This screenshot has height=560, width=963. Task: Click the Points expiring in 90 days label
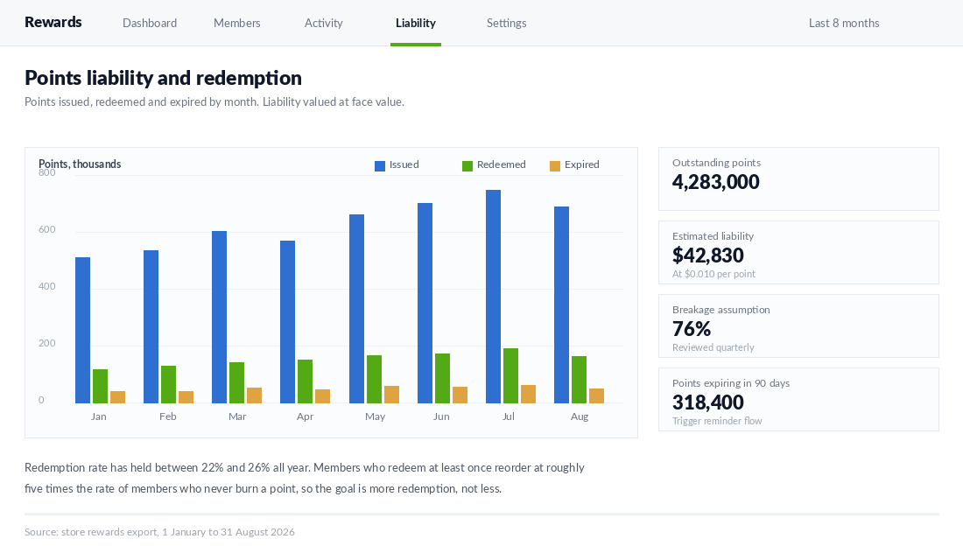tap(731, 383)
